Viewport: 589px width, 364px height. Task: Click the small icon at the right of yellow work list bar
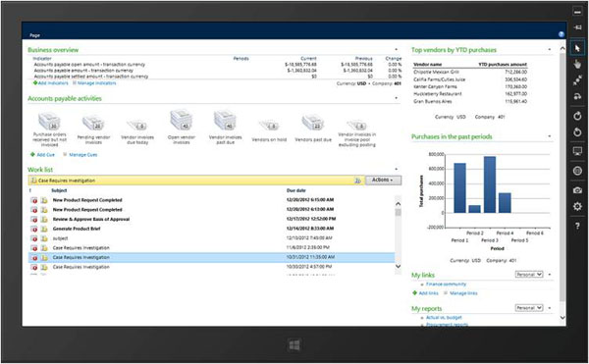pos(357,181)
